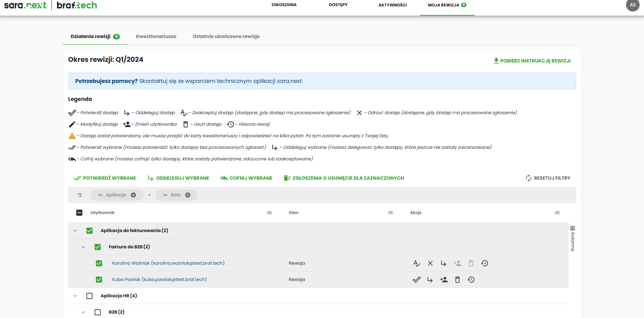Viewport: 644px width, 318px height.
Task: Remove the Aplikacja grouping chip
Action: tap(133, 195)
